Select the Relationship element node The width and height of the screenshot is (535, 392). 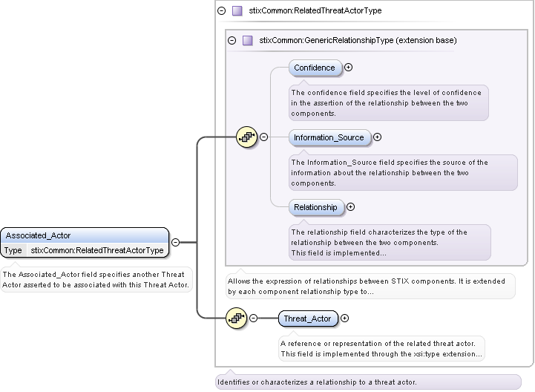316,207
